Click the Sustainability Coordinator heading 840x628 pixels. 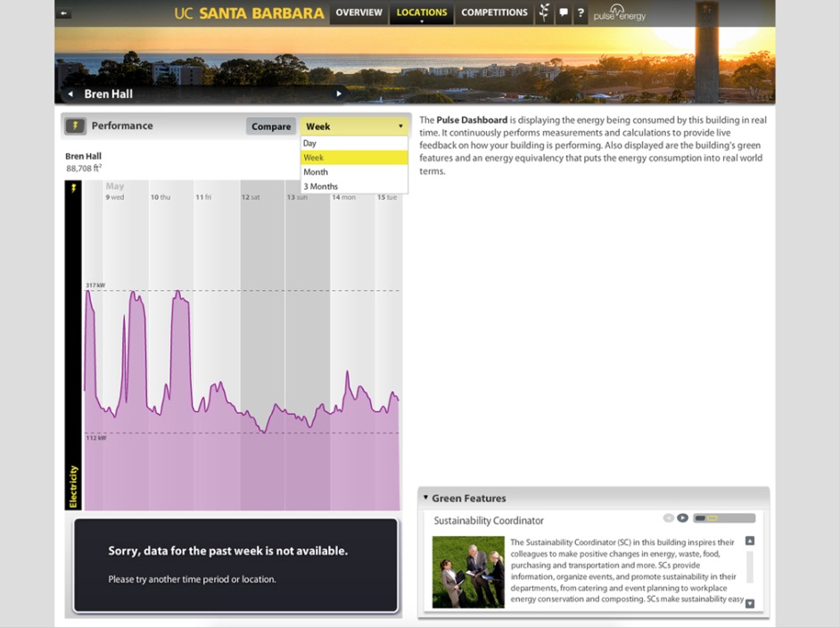tap(489, 520)
